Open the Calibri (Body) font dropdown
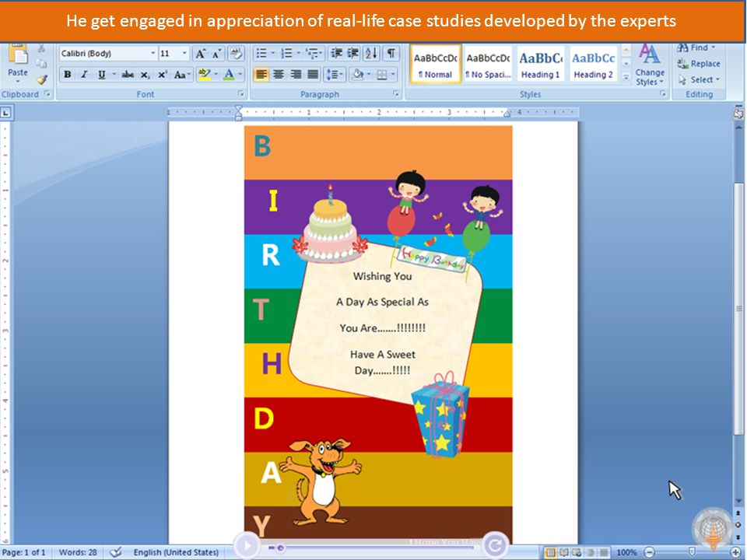Screen dimensions: 747x560 point(153,54)
